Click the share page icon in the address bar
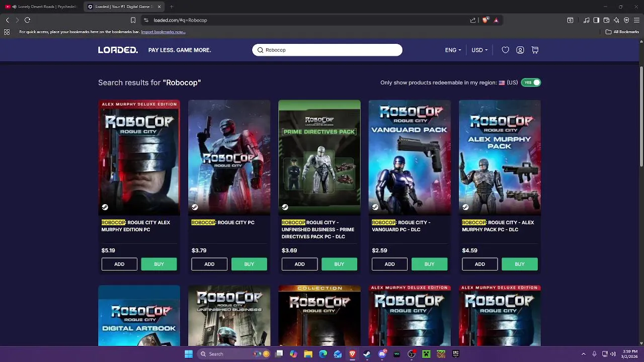The image size is (644, 362). pyautogui.click(x=472, y=20)
